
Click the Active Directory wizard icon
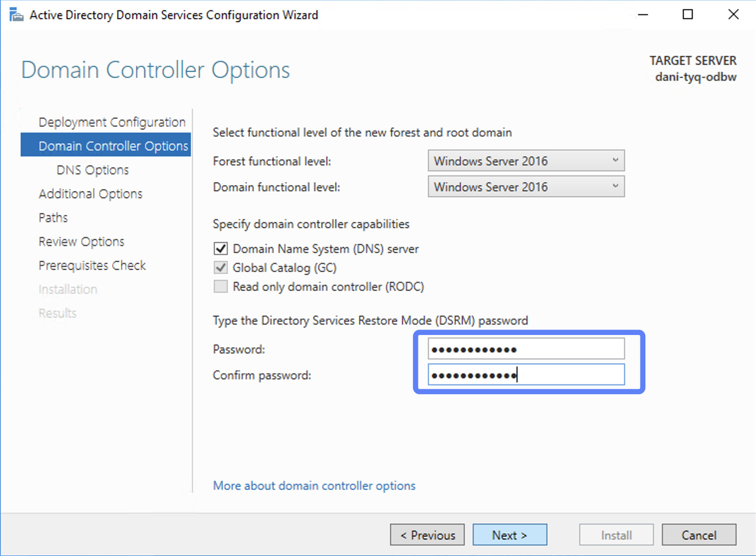click(16, 14)
